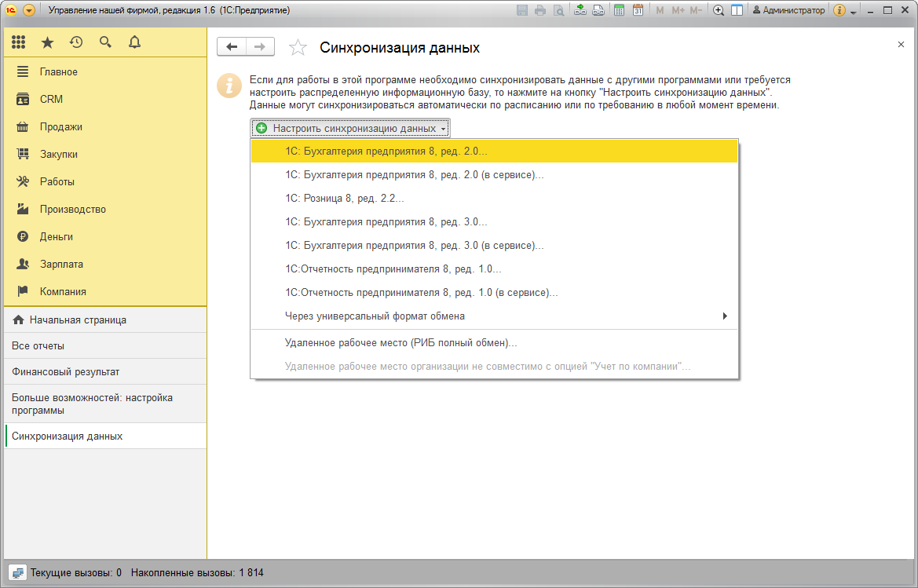This screenshot has width=918, height=588.
Task: Open the History clock icon
Action: pos(76,42)
